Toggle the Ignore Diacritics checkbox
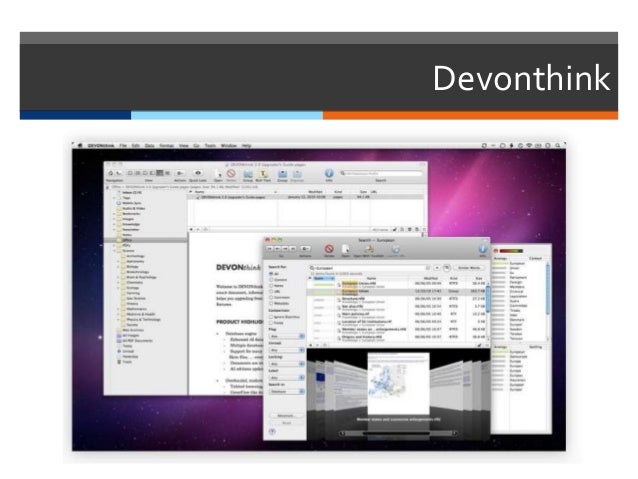The height and width of the screenshot is (479, 638). [x=271, y=317]
